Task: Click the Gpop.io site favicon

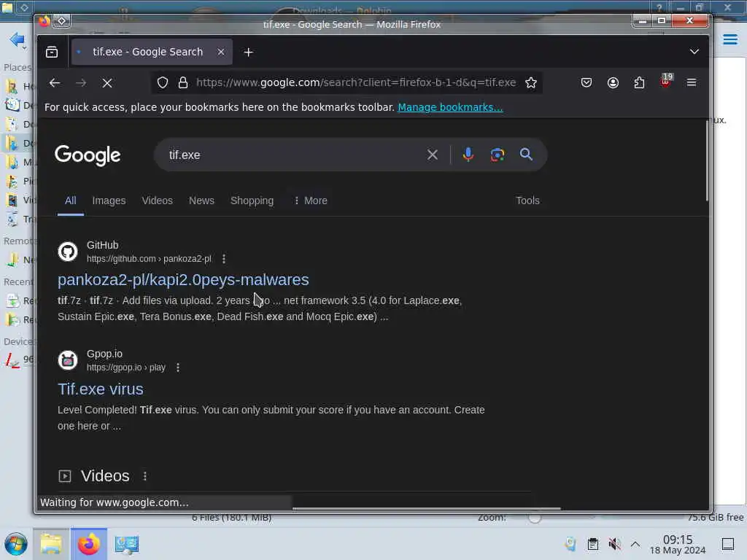Action: tap(68, 360)
